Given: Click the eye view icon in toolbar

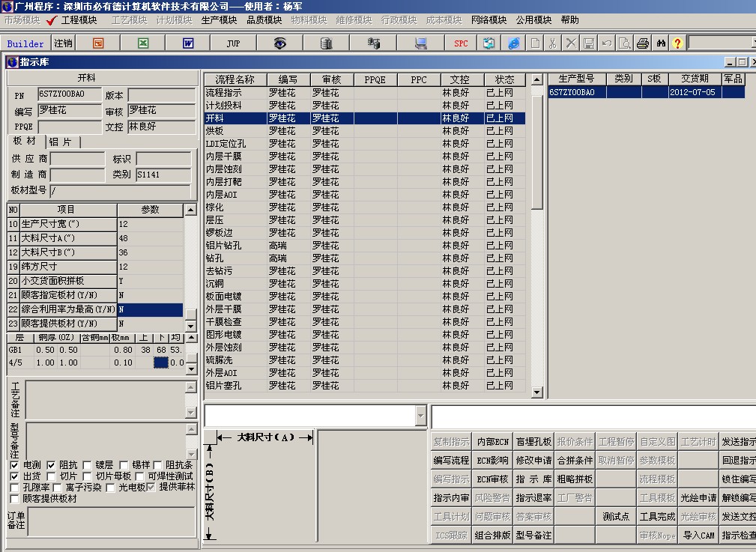Looking at the screenshot, I should [279, 43].
